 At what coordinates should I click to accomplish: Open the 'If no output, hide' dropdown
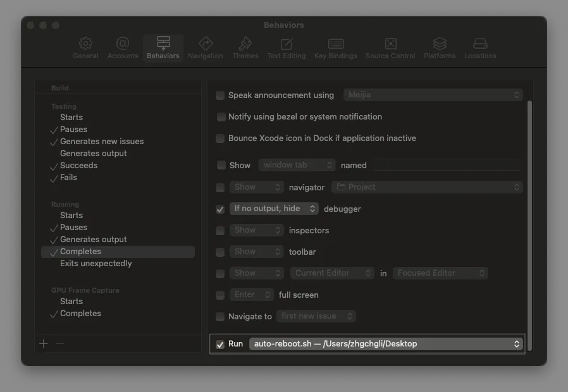[x=274, y=209]
